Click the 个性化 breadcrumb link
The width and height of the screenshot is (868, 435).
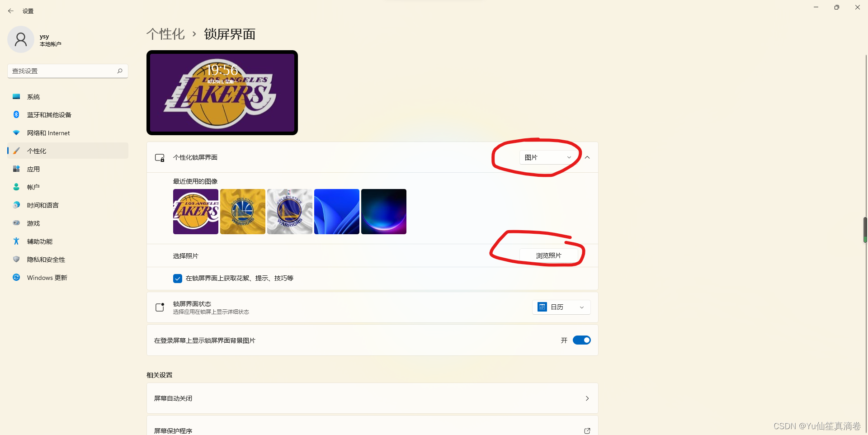pyautogui.click(x=165, y=34)
